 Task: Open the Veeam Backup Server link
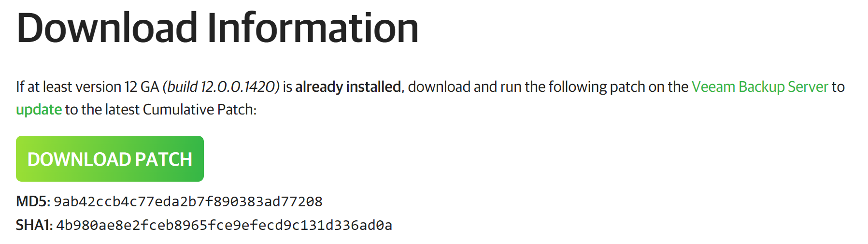[x=760, y=86]
